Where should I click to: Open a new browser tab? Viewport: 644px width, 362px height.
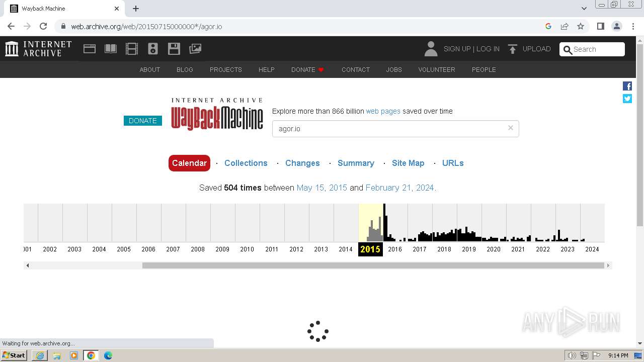click(136, 9)
